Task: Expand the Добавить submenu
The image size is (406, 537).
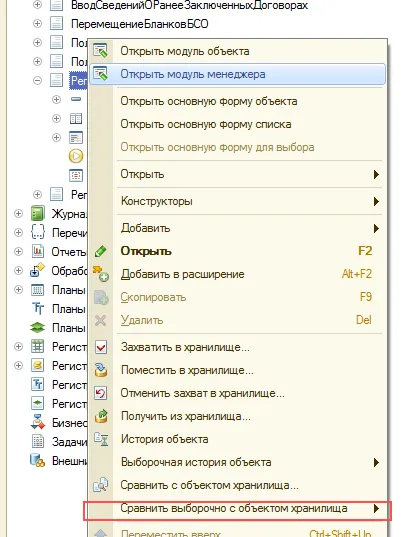Action: coord(237,228)
